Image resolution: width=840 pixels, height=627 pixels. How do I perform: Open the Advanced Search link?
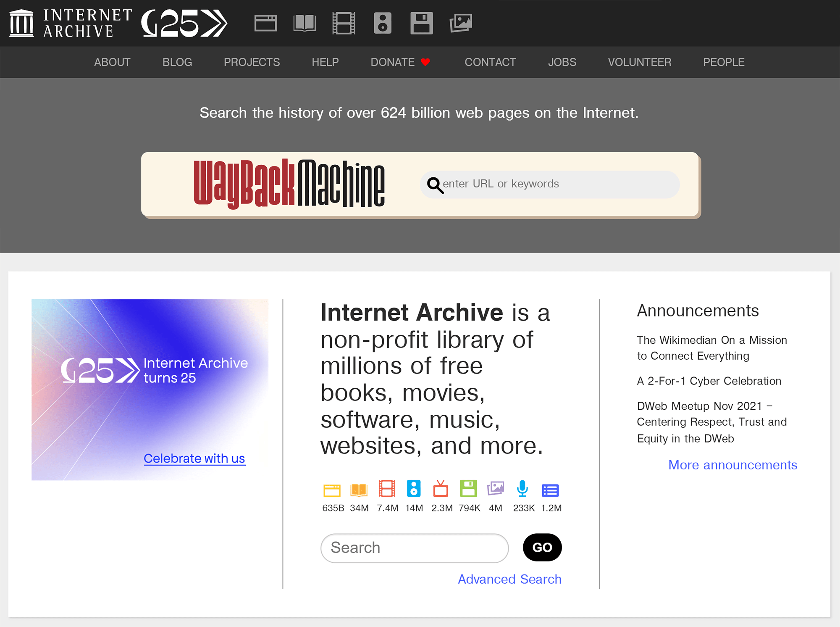pos(509,579)
